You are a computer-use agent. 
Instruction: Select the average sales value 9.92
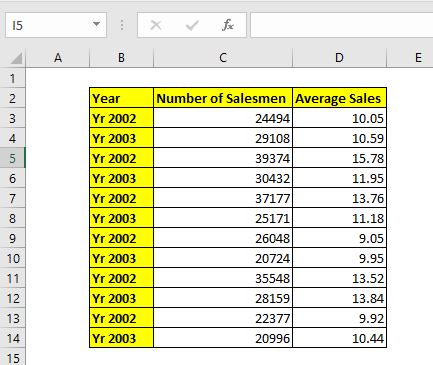click(x=339, y=318)
